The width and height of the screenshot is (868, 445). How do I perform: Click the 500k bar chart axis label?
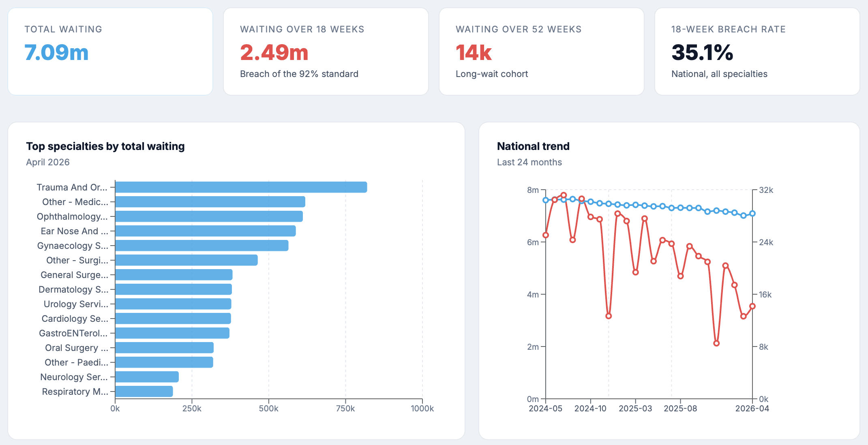(x=269, y=409)
